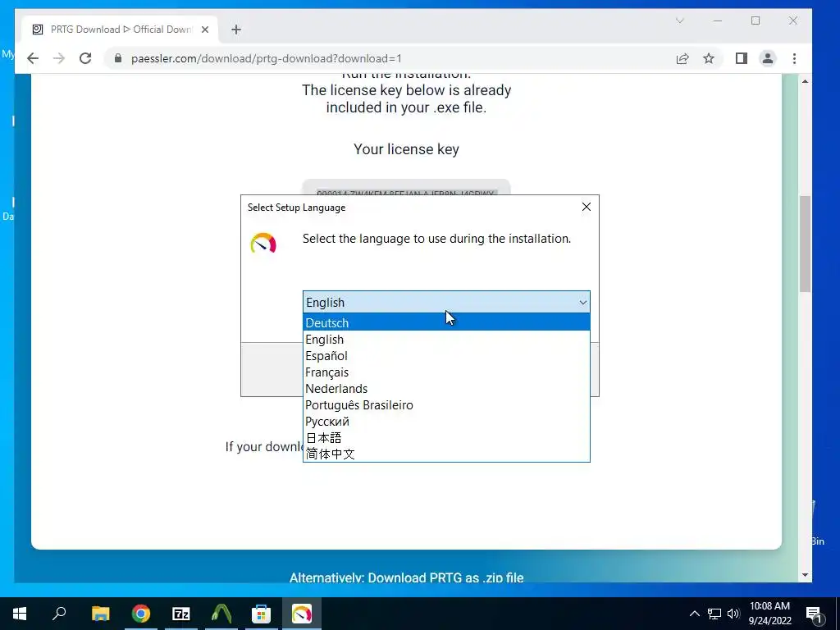Open volume control tray icon
Screen dimensions: 840x630
[733, 614]
